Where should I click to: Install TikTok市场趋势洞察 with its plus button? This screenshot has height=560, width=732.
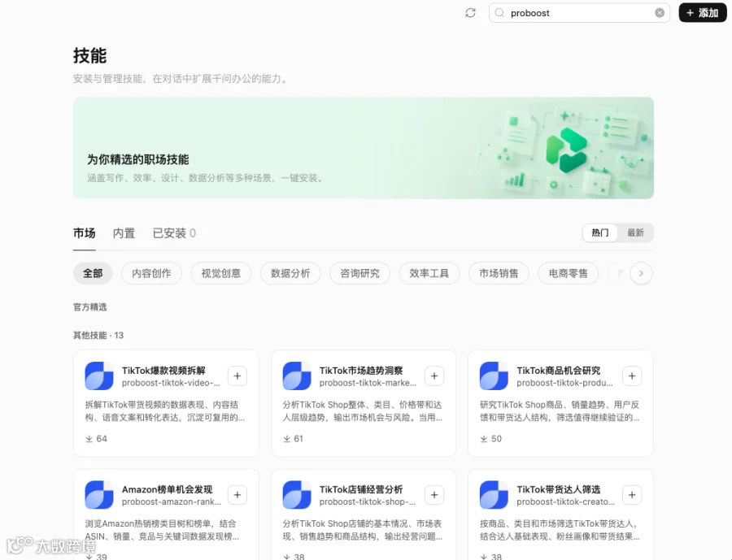(x=434, y=376)
